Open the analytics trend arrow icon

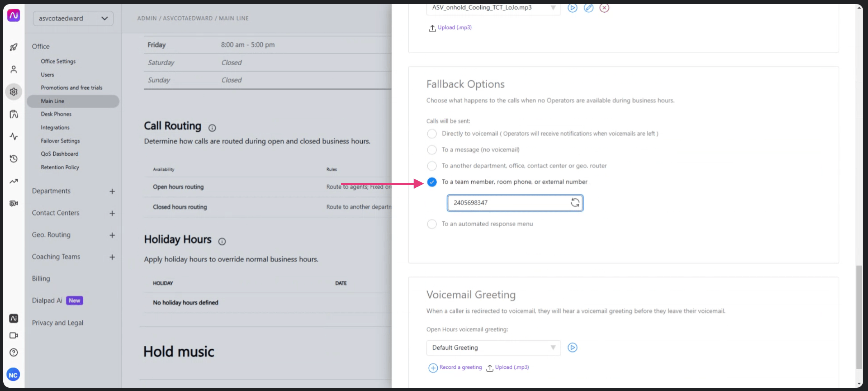coord(14,181)
